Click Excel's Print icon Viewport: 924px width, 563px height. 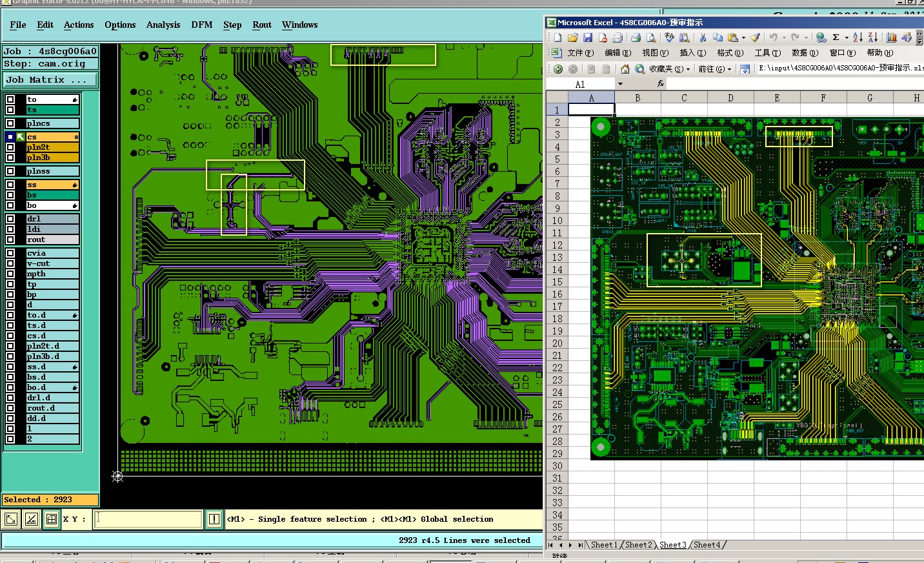tap(636, 38)
